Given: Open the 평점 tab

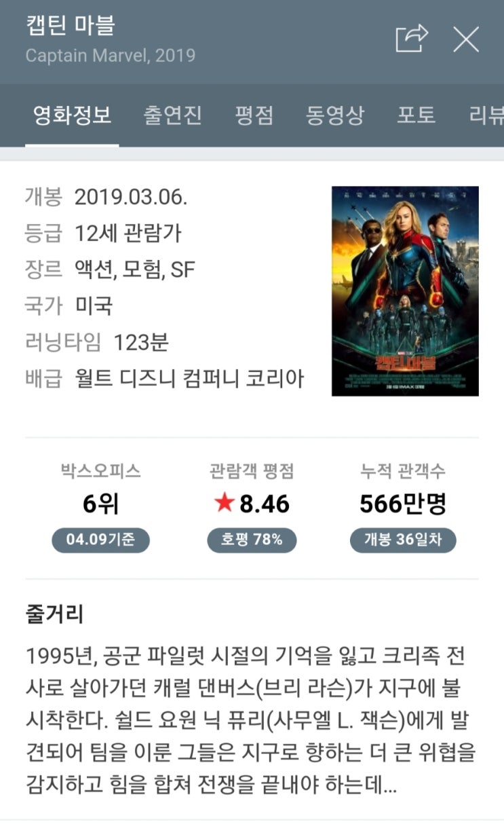Looking at the screenshot, I should pyautogui.click(x=254, y=115).
